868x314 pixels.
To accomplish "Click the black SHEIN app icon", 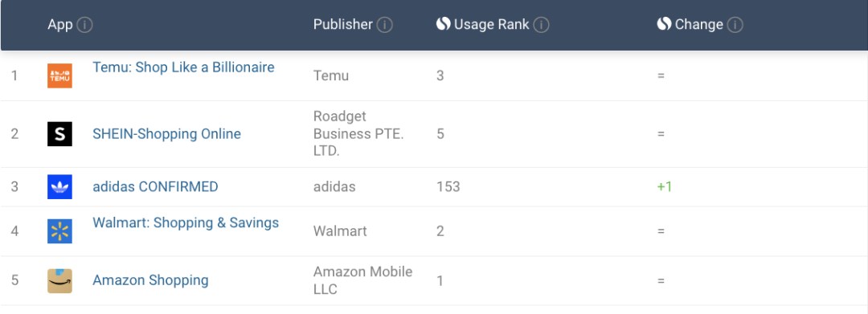I will 59,134.
